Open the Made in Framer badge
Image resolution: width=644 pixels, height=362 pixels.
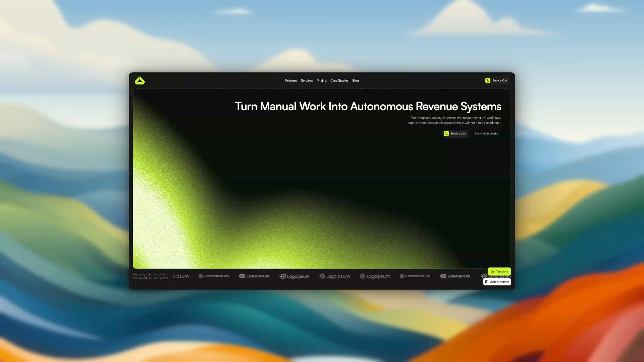click(497, 282)
